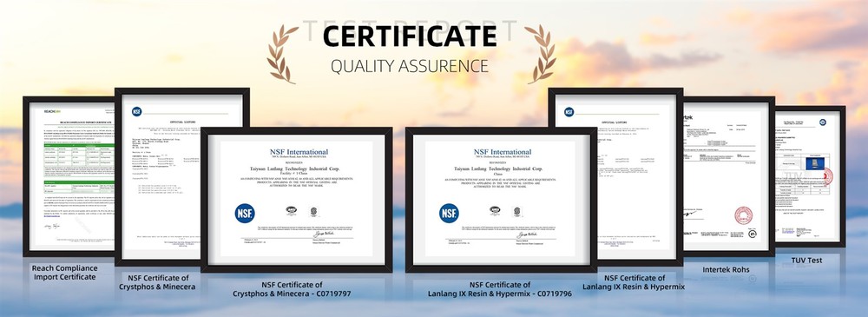The image size is (868, 317).
Task: Click small NSF badge on left official listing
Action: 137,111
